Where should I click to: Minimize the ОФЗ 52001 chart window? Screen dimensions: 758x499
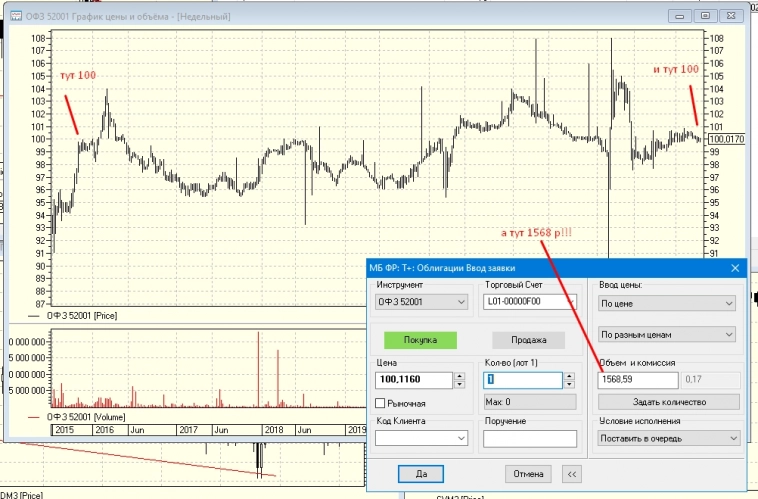(680, 16)
